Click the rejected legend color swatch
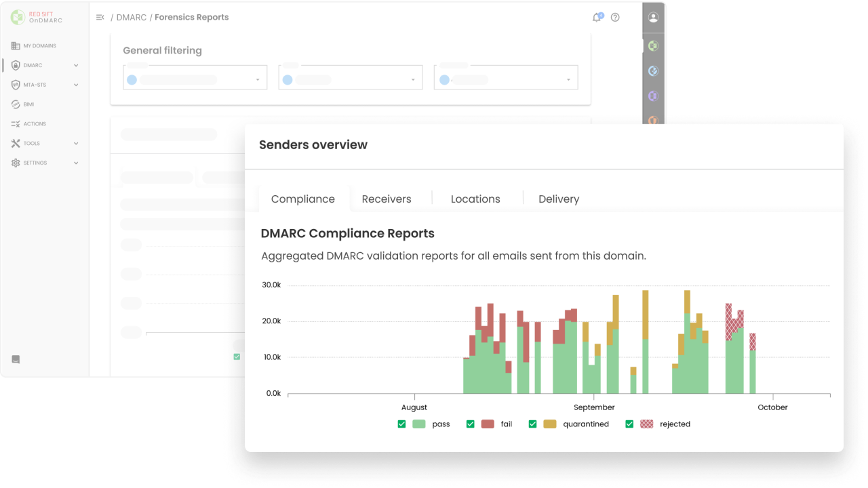Screen dimensions: 868x488 click(647, 424)
